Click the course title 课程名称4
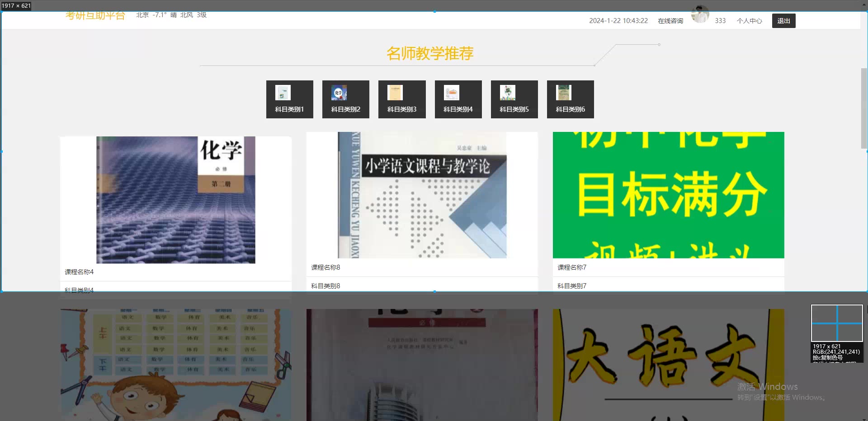 [79, 272]
